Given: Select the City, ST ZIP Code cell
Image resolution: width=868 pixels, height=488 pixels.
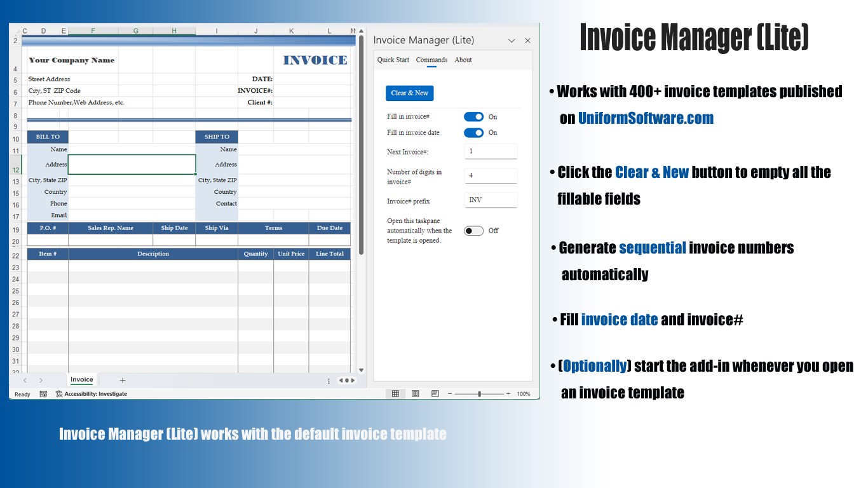Looking at the screenshot, I should tap(54, 91).
